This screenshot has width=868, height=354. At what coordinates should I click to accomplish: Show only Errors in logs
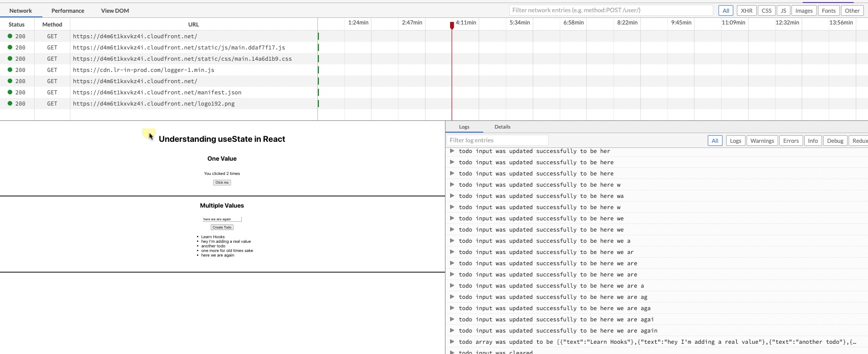click(x=790, y=141)
